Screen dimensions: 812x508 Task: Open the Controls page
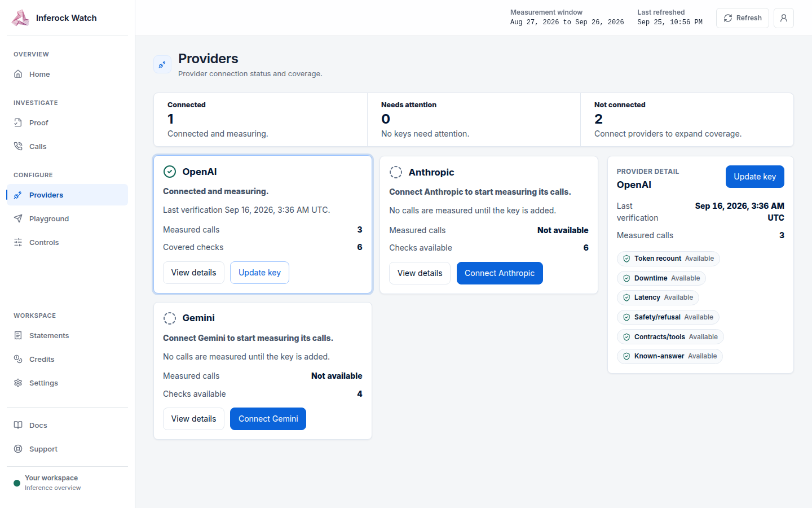(67, 242)
